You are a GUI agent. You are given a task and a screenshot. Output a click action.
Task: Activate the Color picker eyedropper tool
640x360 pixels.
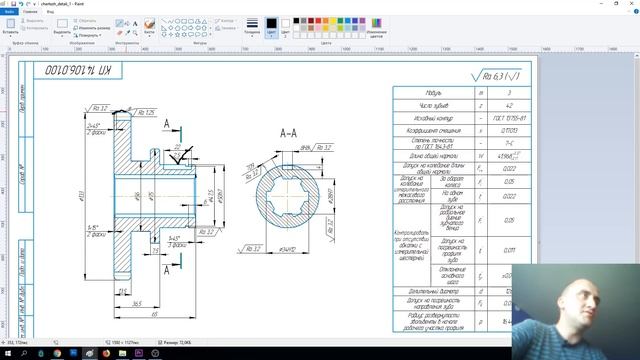tap(128, 33)
